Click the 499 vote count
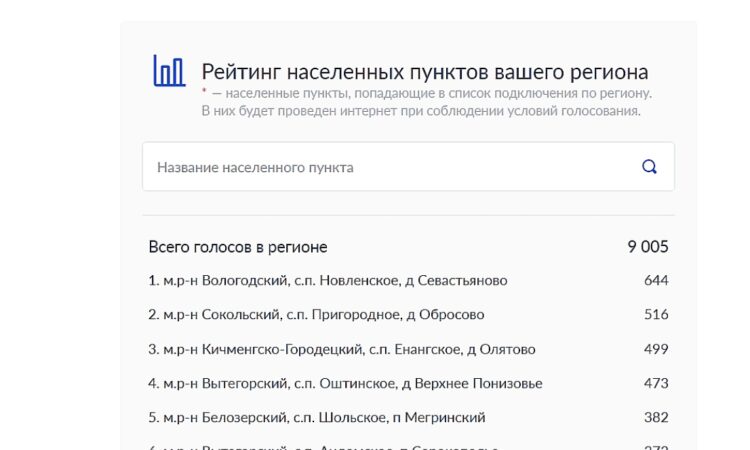The image size is (750, 450). [x=656, y=349]
